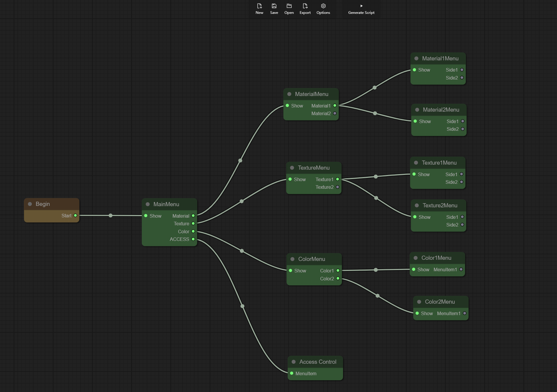Viewport: 557px width, 392px height.
Task: Select the Texture1Menu node header
Action: [x=439, y=163]
